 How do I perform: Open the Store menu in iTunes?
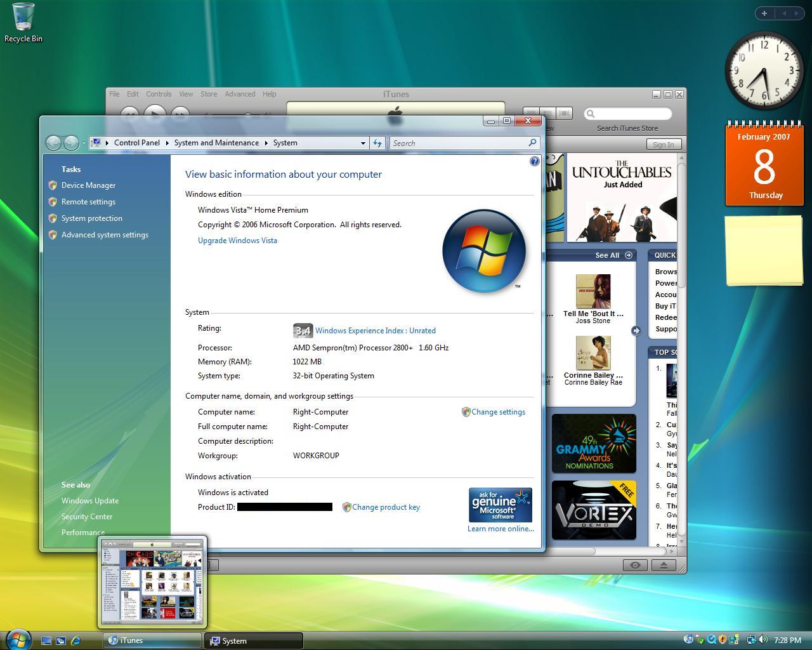point(209,94)
